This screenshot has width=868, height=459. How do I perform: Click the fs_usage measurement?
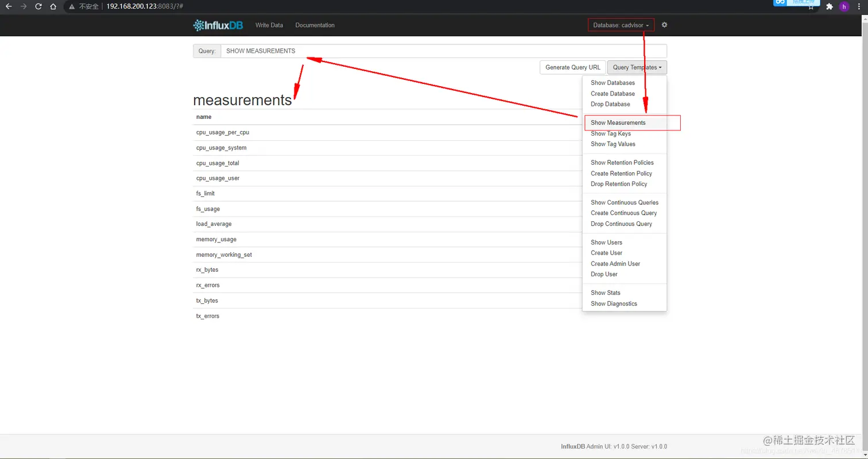(208, 209)
